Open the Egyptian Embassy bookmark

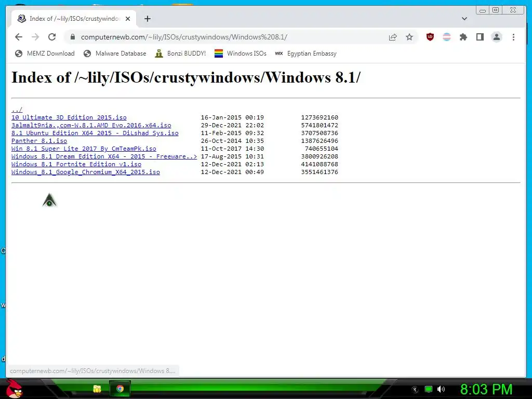tap(305, 54)
